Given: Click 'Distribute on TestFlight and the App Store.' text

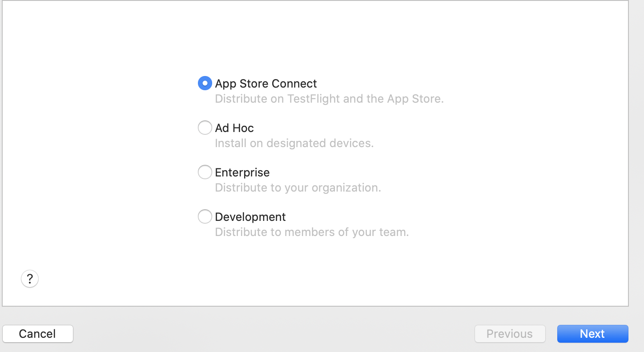Looking at the screenshot, I should (329, 99).
